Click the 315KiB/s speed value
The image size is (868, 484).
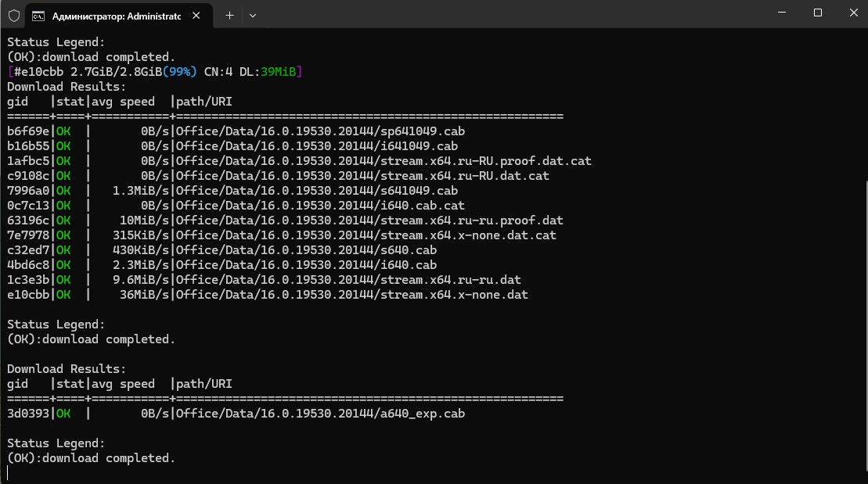pos(141,235)
